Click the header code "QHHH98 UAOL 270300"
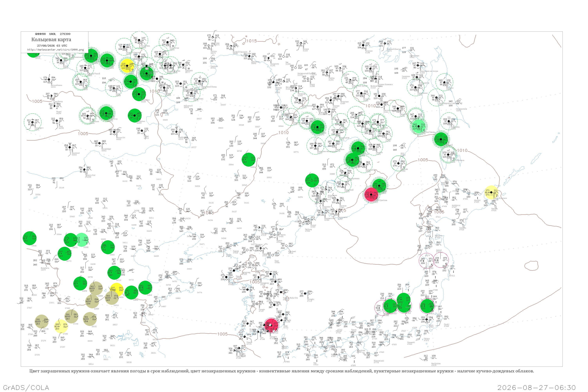Image resolution: width=588 pixels, height=392 pixels. tap(53, 34)
